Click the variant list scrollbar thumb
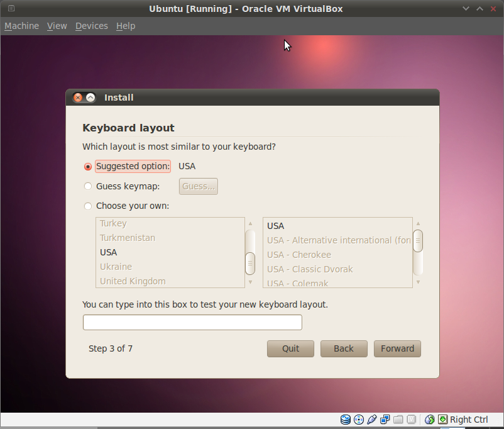 418,241
